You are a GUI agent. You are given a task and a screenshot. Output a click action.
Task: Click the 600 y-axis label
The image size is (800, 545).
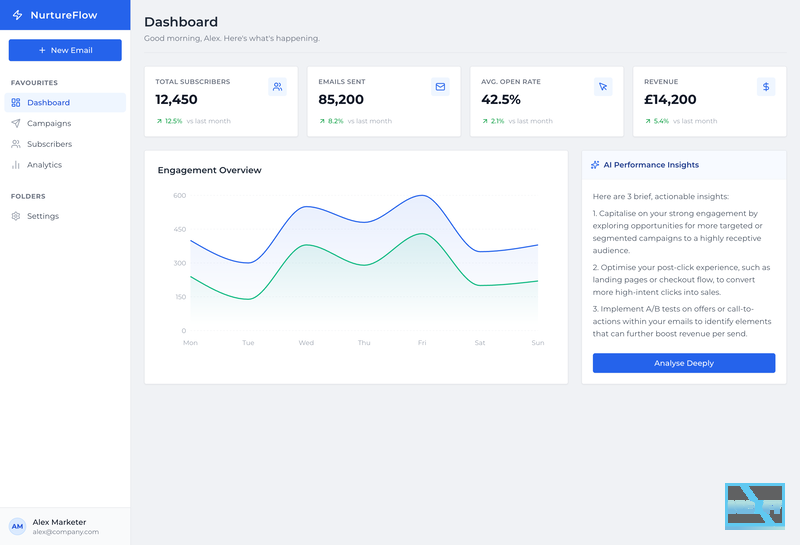point(180,195)
